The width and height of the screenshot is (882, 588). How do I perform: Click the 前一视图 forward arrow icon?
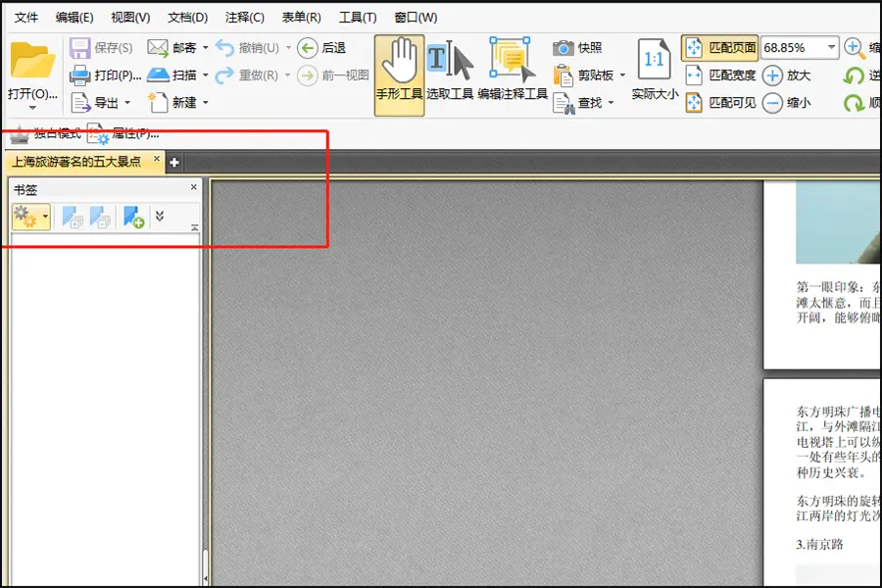(308, 74)
